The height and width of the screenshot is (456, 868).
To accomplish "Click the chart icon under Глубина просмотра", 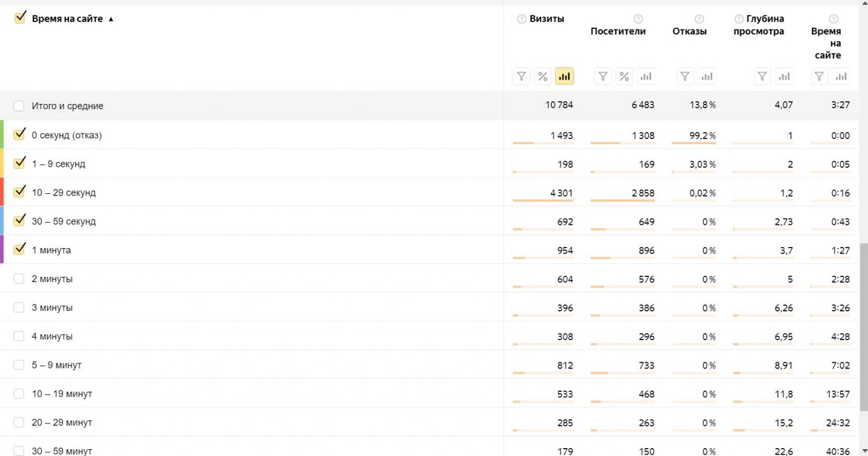I will (x=784, y=76).
